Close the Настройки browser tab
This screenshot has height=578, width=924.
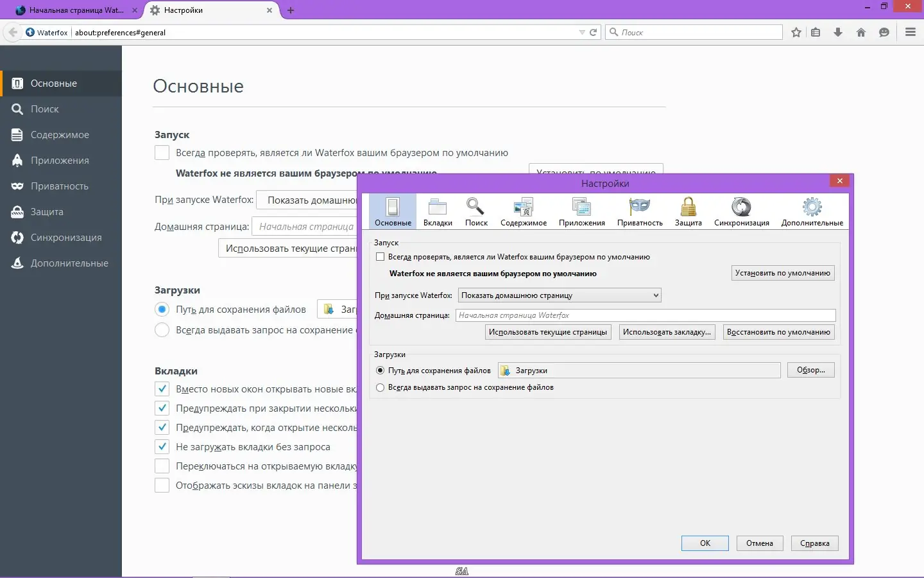[x=269, y=10]
